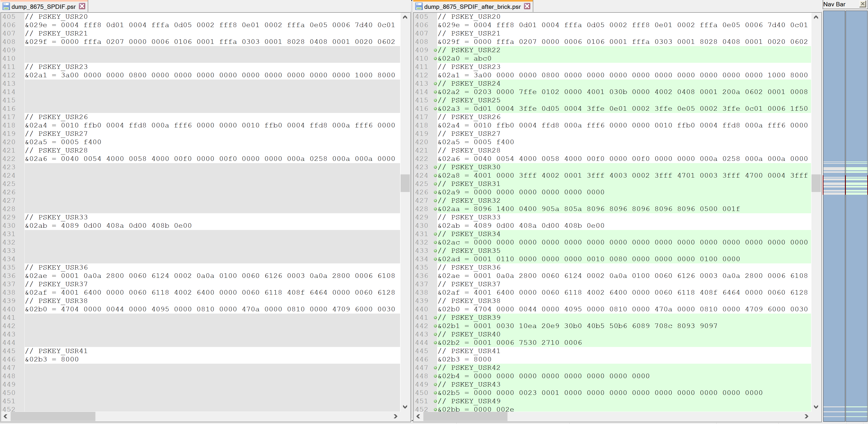
Task: Close the Nav Bar panel
Action: click(862, 4)
